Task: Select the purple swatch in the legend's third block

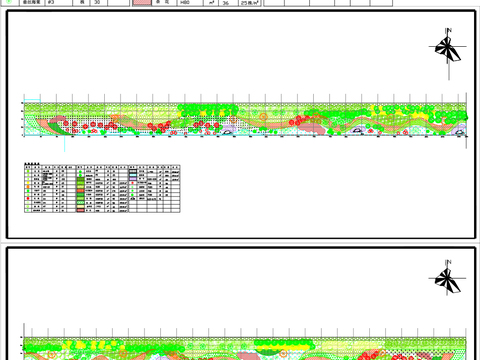Action: point(133,179)
